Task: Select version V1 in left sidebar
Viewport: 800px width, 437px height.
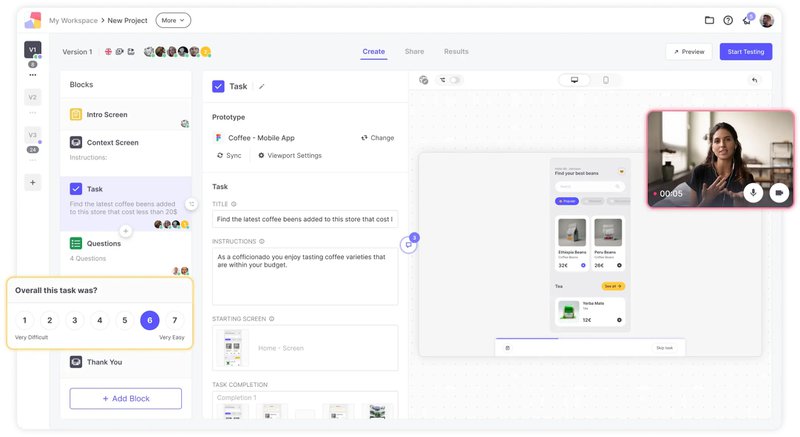Action: point(33,49)
